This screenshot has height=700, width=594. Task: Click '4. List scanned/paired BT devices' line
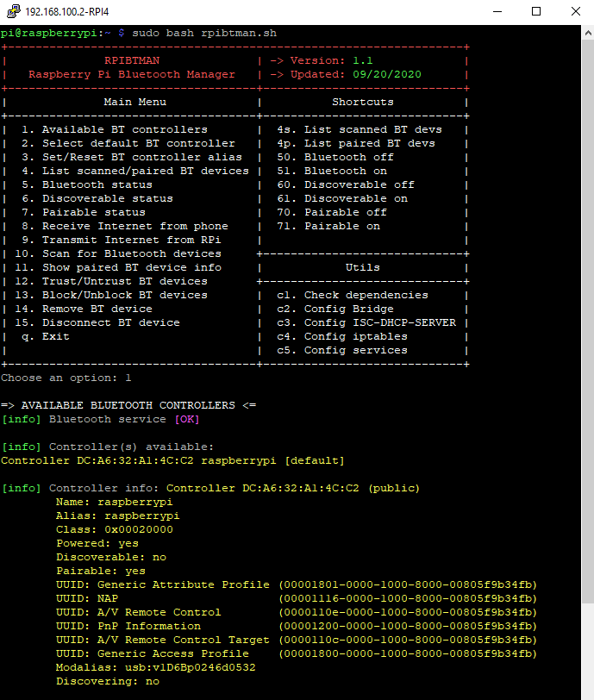tap(135, 172)
